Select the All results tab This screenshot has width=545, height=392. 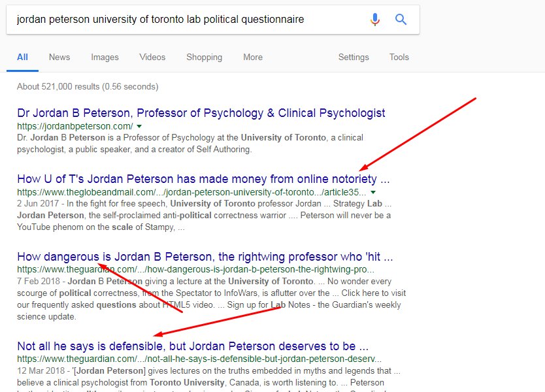click(22, 57)
